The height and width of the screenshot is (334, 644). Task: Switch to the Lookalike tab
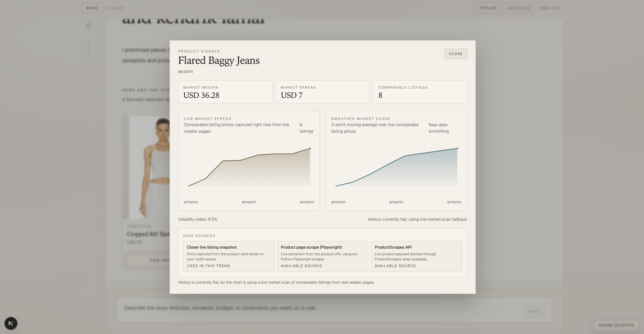[x=518, y=8]
